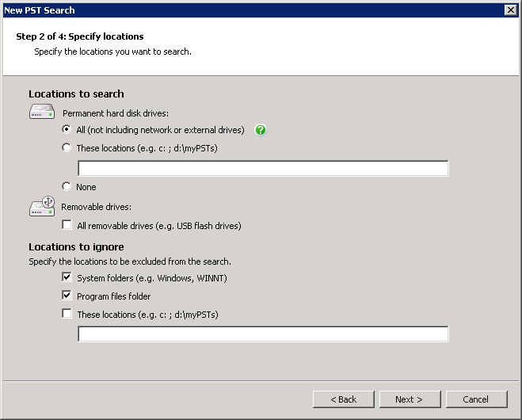Enable All removable drives checkbox
Screen dimensions: 522x420
67,226
